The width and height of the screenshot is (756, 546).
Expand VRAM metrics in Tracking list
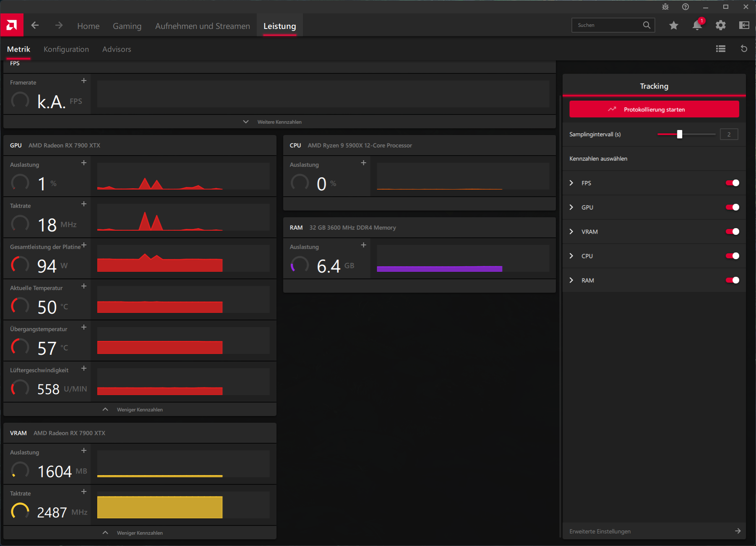(571, 231)
